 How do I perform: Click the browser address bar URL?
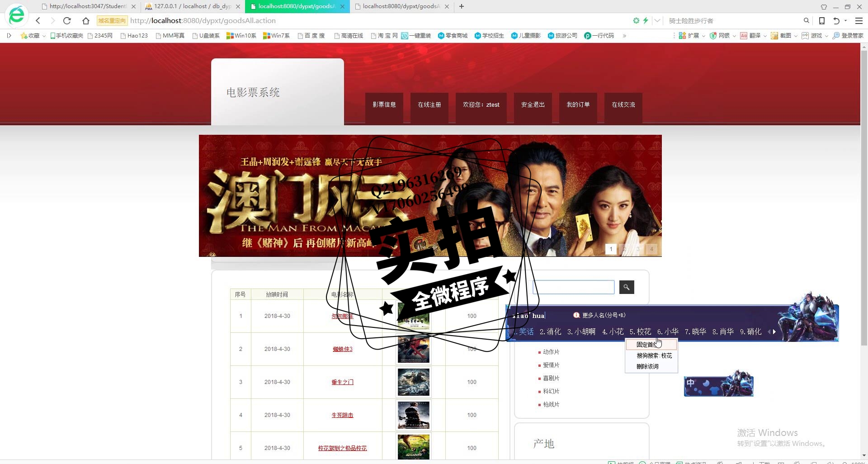203,21
